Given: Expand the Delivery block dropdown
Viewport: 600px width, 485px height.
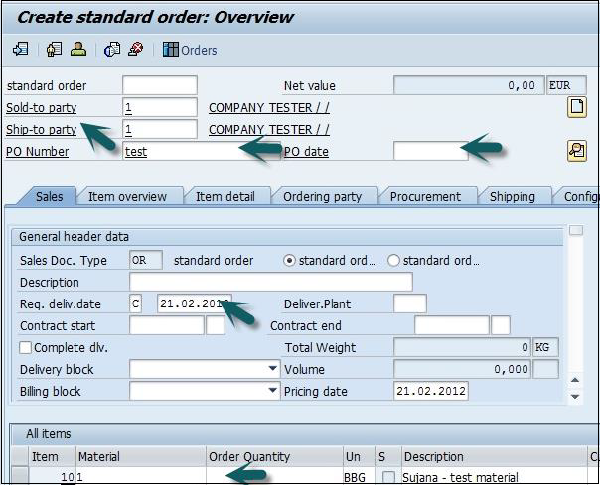Looking at the screenshot, I should (272, 369).
